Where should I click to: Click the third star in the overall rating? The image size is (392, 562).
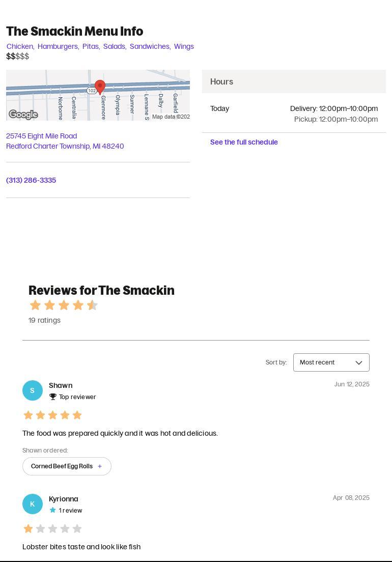click(64, 305)
